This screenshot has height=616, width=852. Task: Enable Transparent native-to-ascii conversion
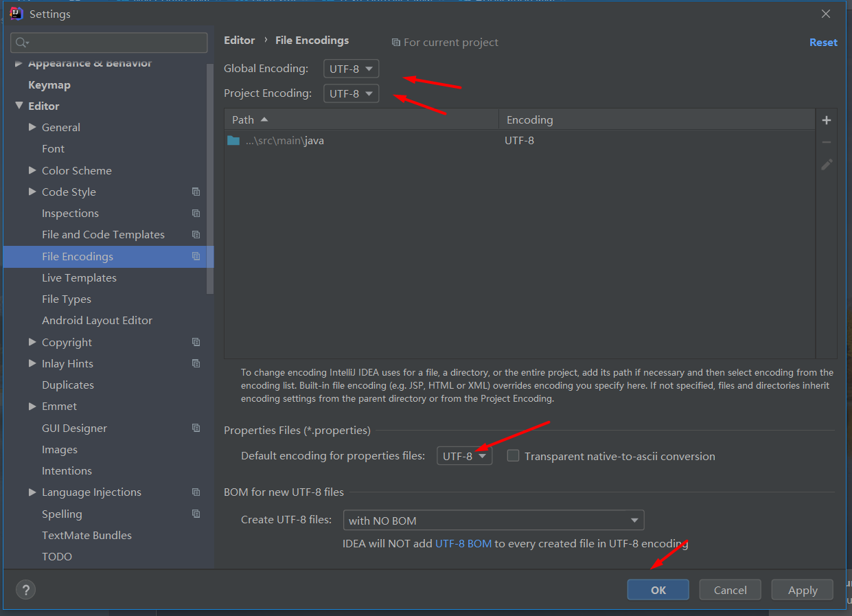[x=513, y=455]
